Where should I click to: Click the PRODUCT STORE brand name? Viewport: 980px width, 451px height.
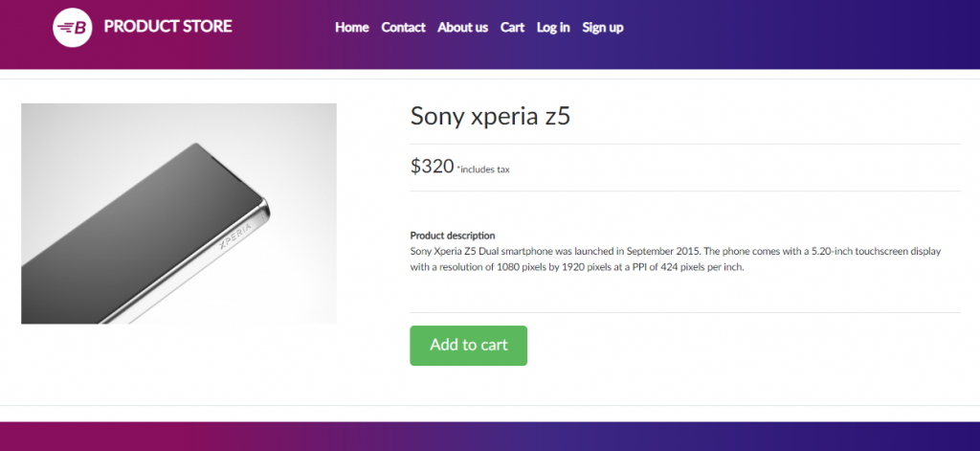tap(167, 27)
